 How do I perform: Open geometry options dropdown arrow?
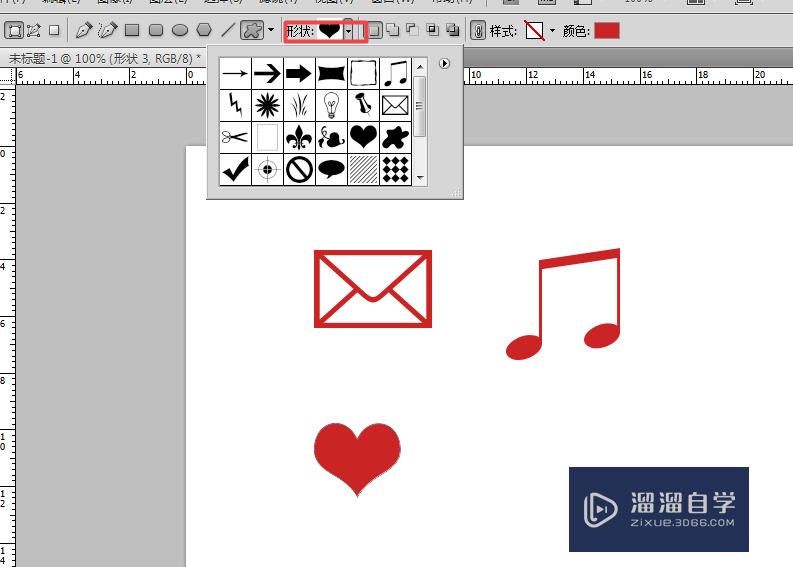[x=271, y=30]
